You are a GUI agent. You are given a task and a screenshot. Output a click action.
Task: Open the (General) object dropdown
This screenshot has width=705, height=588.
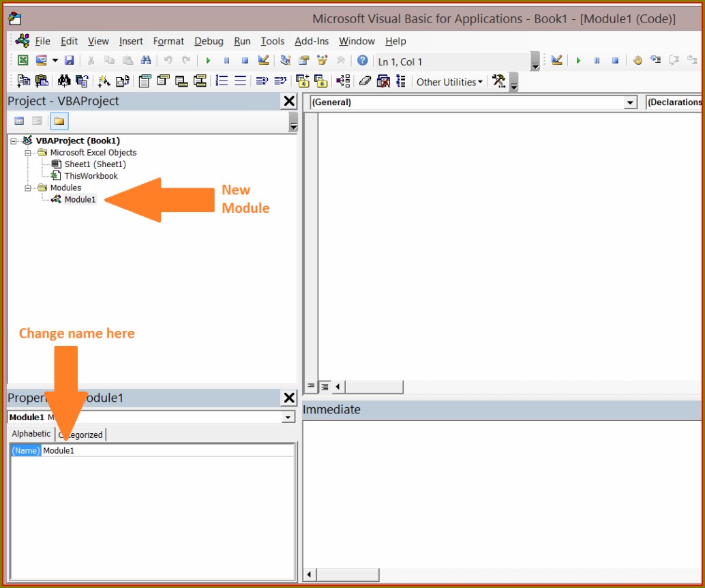coord(630,102)
